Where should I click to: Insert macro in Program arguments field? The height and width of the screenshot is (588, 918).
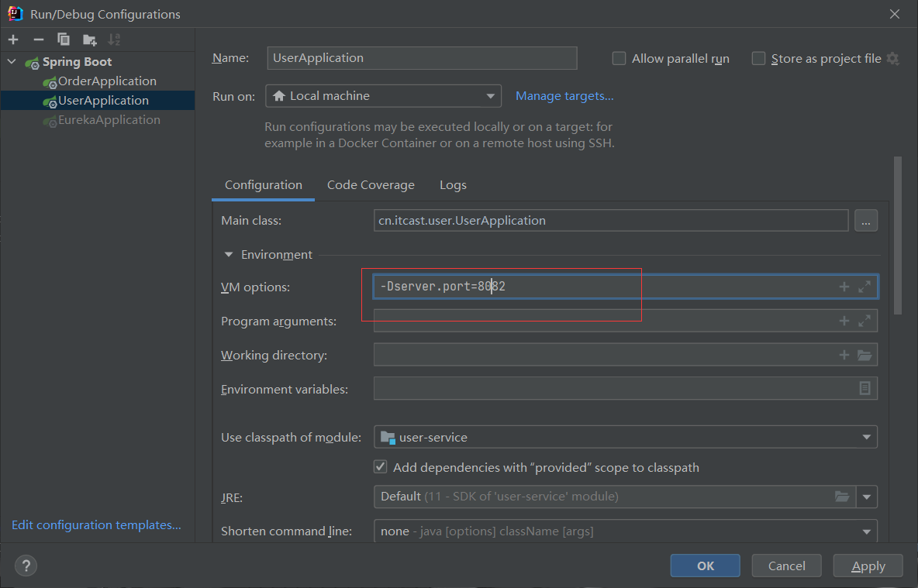pyautogui.click(x=844, y=321)
